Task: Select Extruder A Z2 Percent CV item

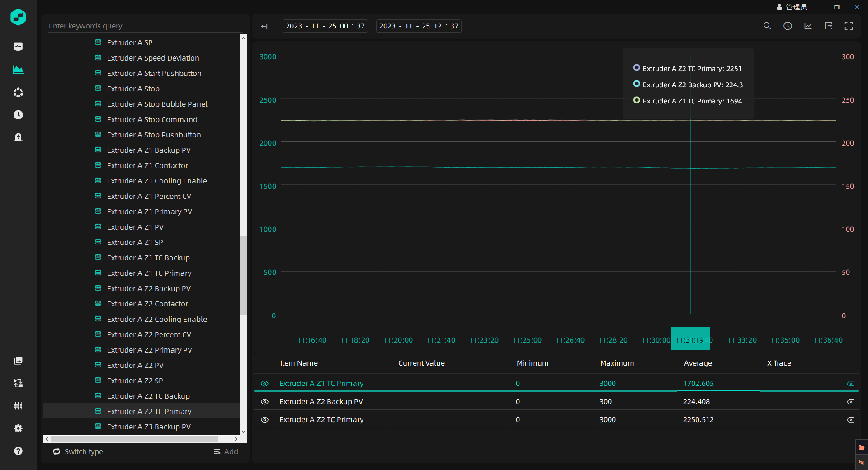Action: (x=149, y=334)
